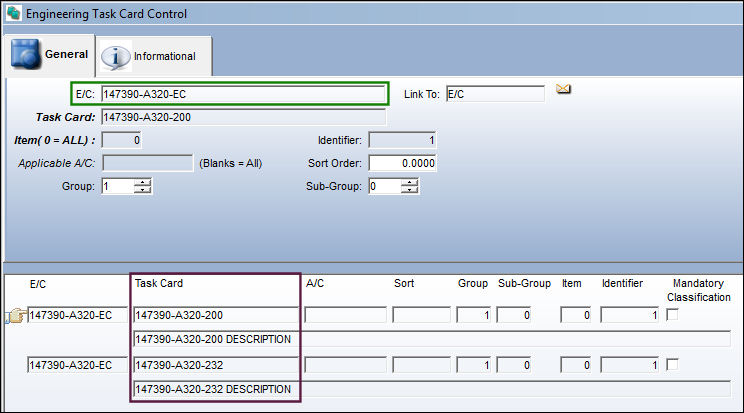The height and width of the screenshot is (413, 744).
Task: Click the Group value field in the header
Action: 118,186
